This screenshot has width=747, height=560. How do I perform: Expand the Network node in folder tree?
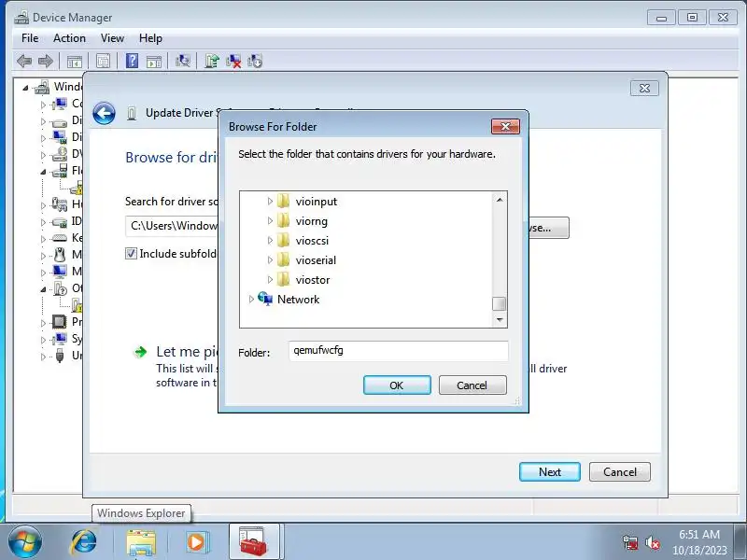coord(251,299)
